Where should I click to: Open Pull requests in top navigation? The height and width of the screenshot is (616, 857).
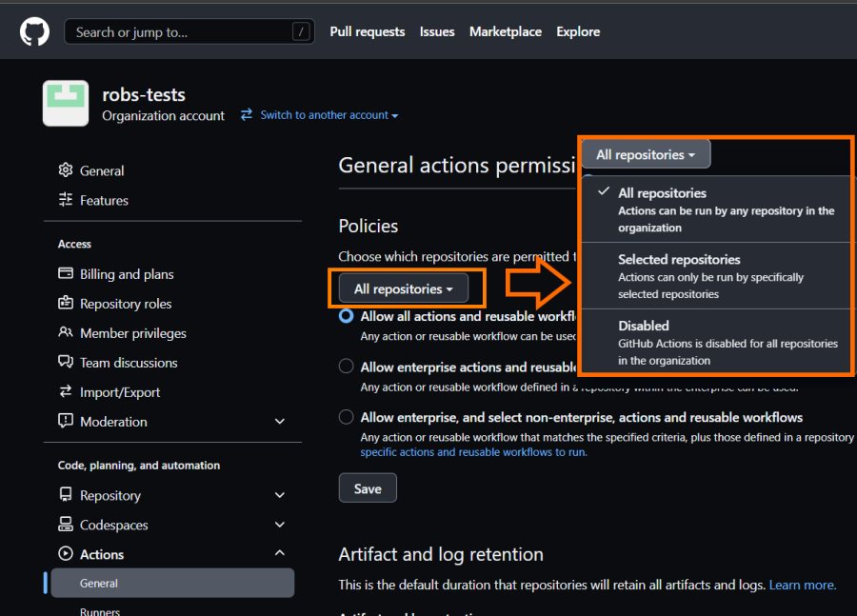point(368,31)
